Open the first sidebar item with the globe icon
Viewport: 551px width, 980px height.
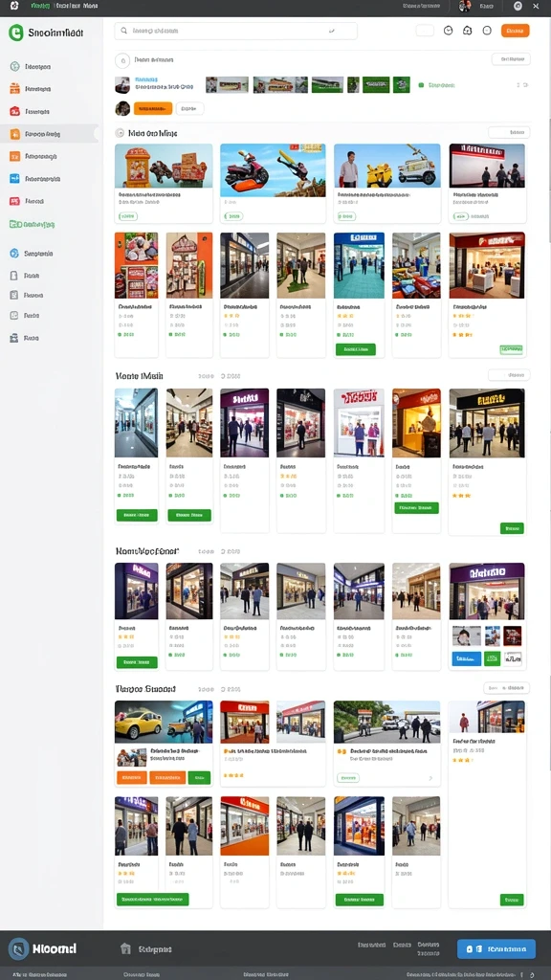pyautogui.click(x=14, y=66)
